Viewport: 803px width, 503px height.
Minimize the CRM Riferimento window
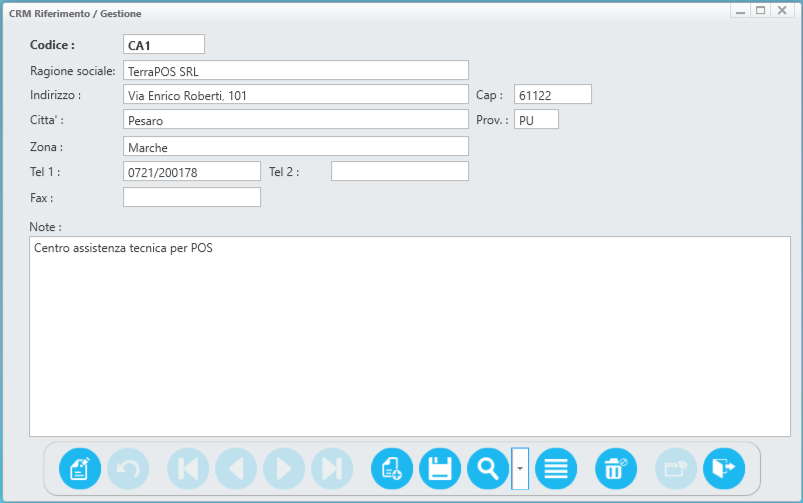click(741, 11)
